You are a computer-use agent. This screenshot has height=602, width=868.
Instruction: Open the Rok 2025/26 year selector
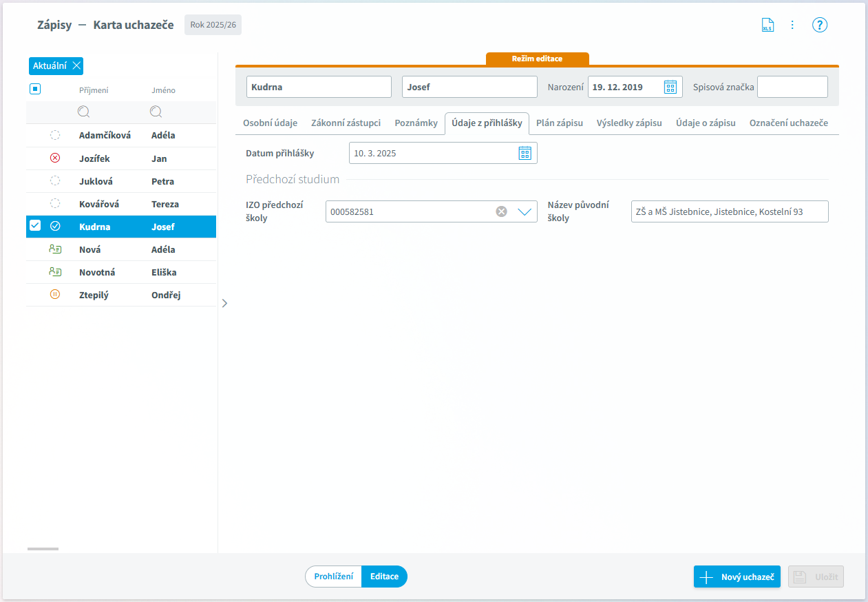(x=213, y=25)
